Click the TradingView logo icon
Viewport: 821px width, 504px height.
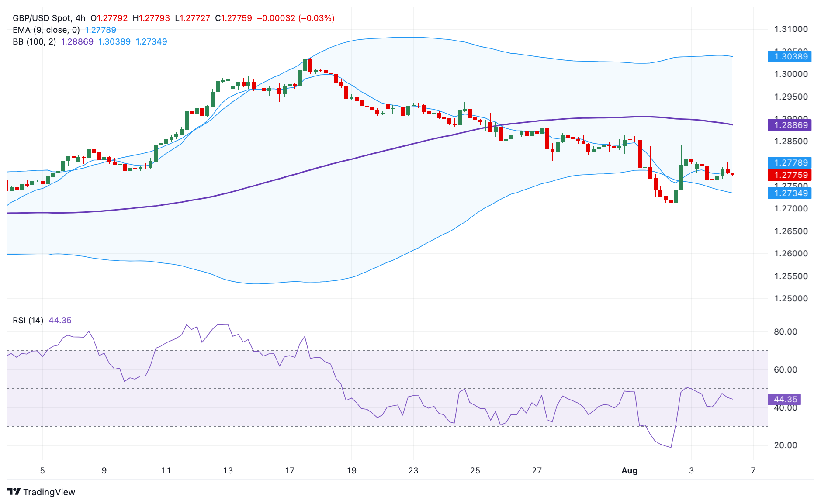[14, 492]
